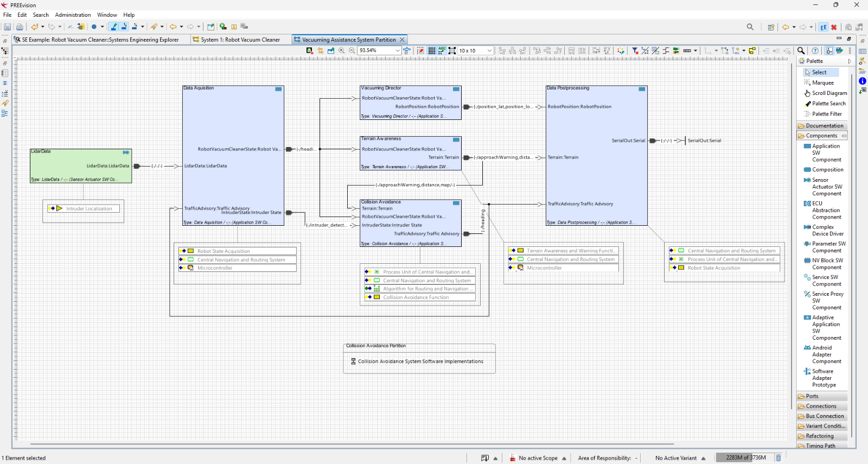868x464 pixels.
Task: Select the Data Aquisition block title
Action: pos(199,88)
